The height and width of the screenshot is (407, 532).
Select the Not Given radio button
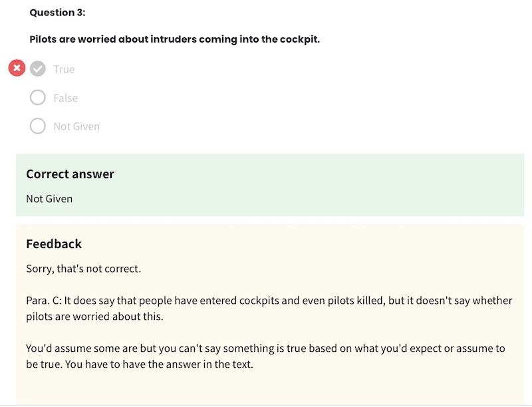click(38, 126)
